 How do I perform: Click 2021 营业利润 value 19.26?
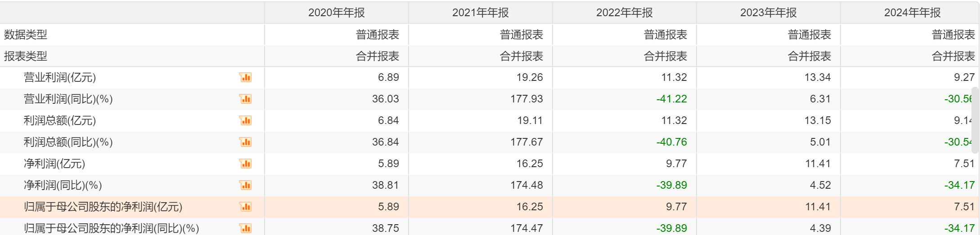coord(530,77)
